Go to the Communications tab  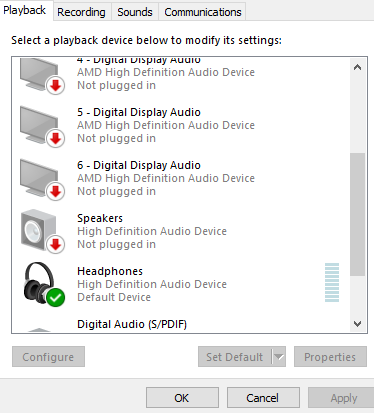click(203, 12)
